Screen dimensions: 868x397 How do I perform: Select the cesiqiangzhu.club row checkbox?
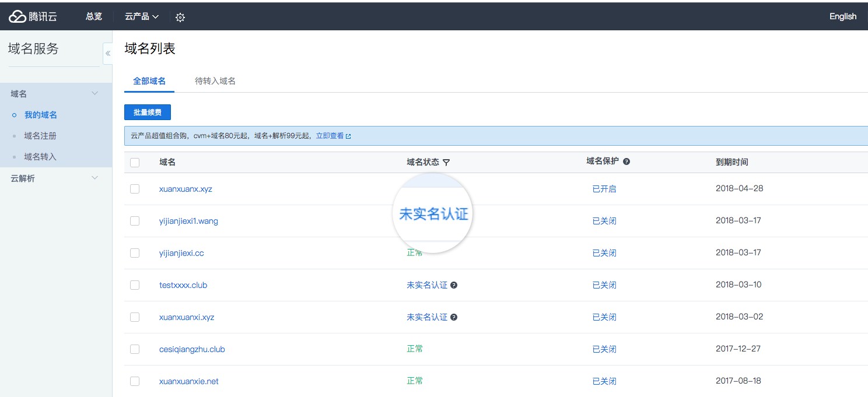(x=135, y=349)
